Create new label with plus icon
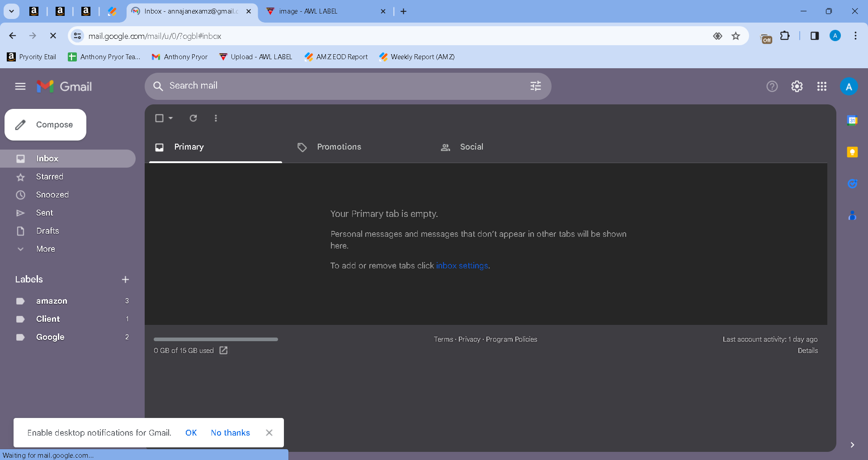868x460 pixels. point(125,280)
